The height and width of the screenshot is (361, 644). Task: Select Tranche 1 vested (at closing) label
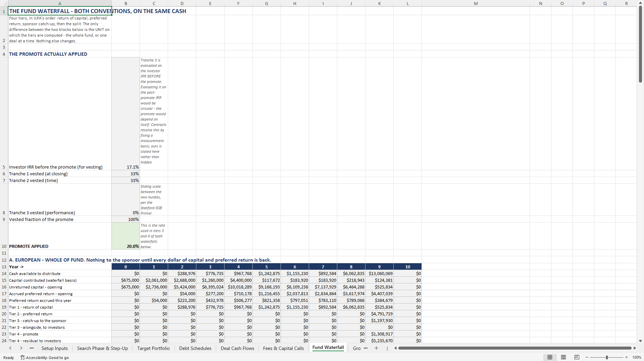coord(60,174)
